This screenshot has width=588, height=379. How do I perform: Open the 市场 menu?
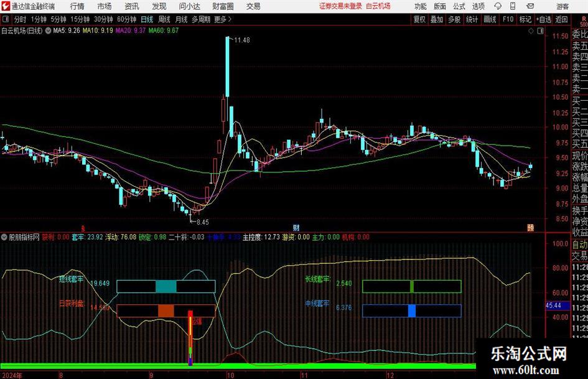[x=105, y=6]
